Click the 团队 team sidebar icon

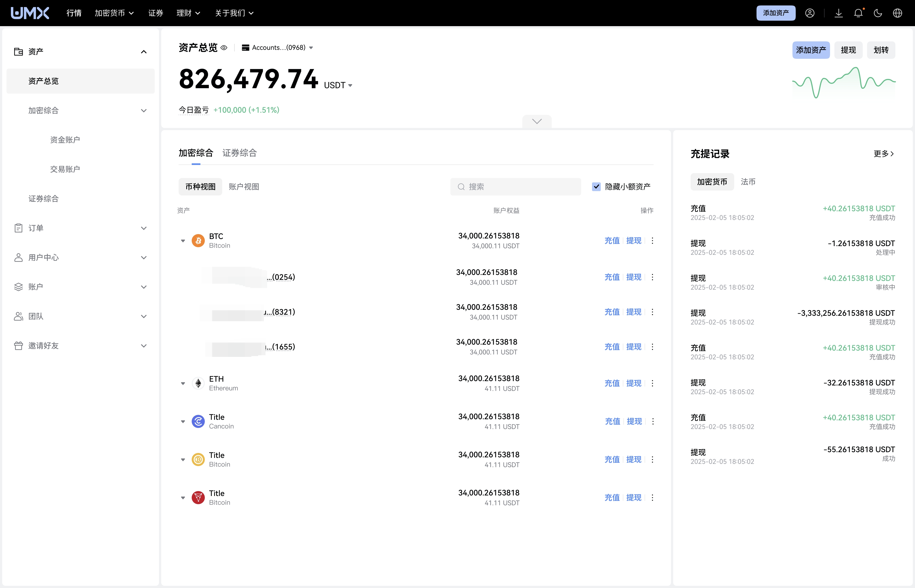click(18, 316)
